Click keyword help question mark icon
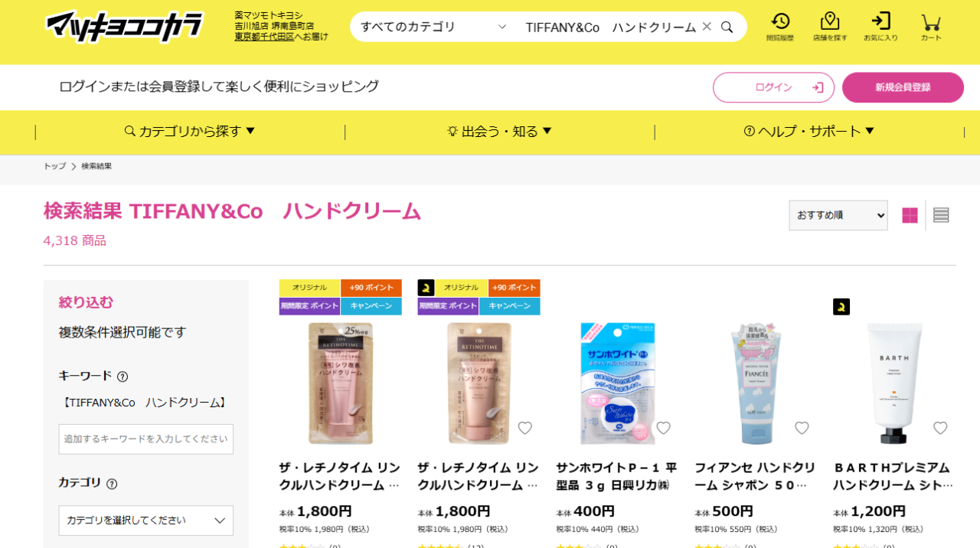980x548 pixels. pyautogui.click(x=122, y=377)
